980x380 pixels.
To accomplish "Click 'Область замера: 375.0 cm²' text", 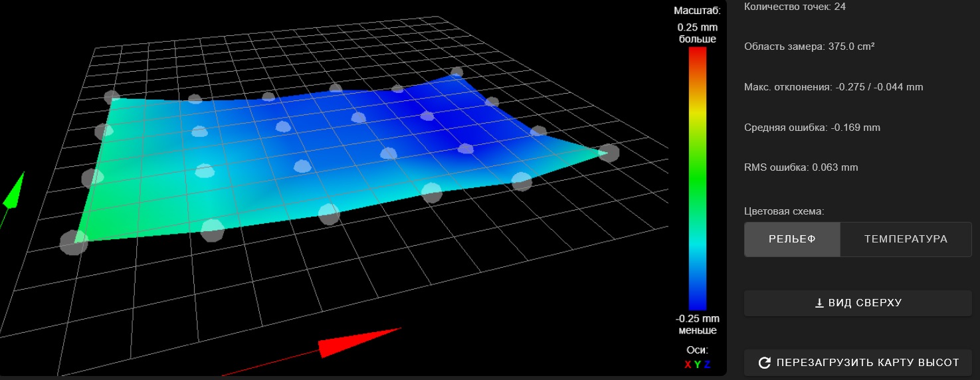I will point(809,47).
